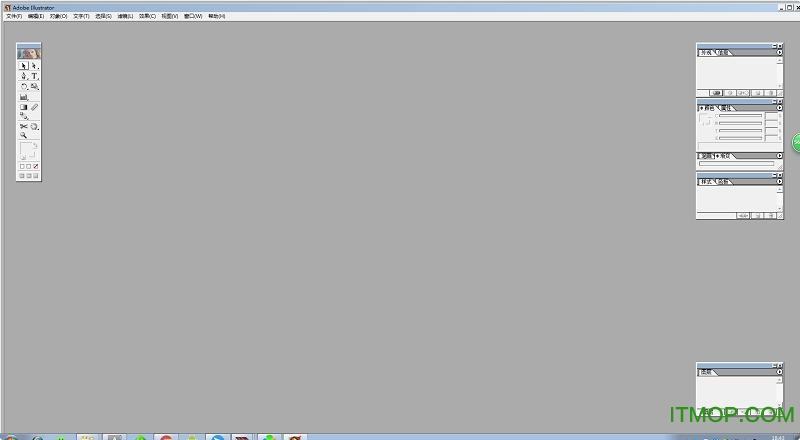
Task: Select the Blend tool
Action: click(x=23, y=116)
